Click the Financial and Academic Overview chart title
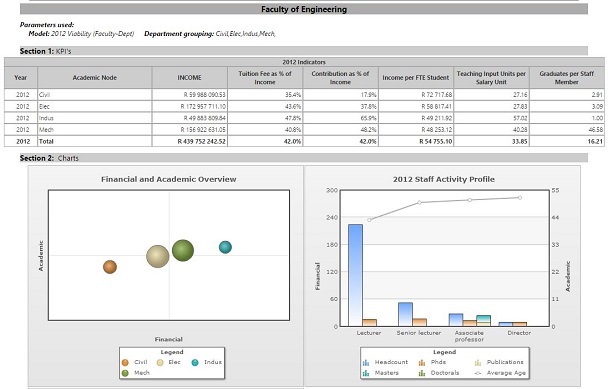608x389 pixels. pos(169,179)
